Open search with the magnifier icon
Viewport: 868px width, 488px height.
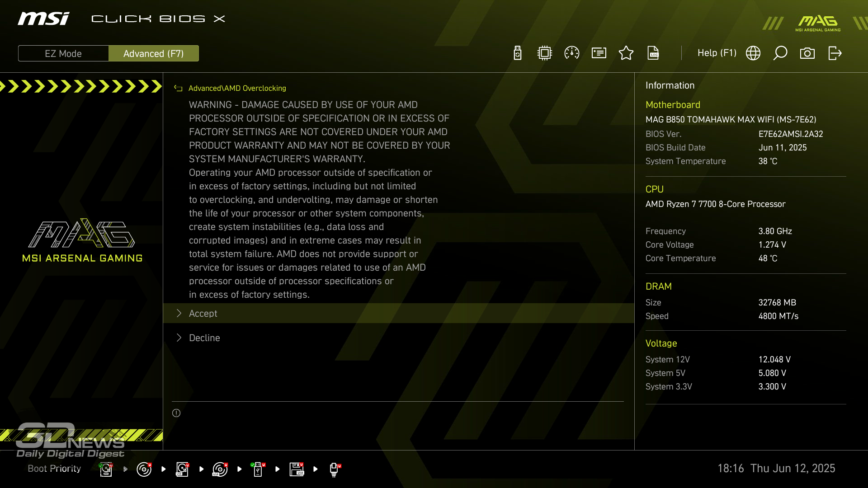tap(780, 53)
